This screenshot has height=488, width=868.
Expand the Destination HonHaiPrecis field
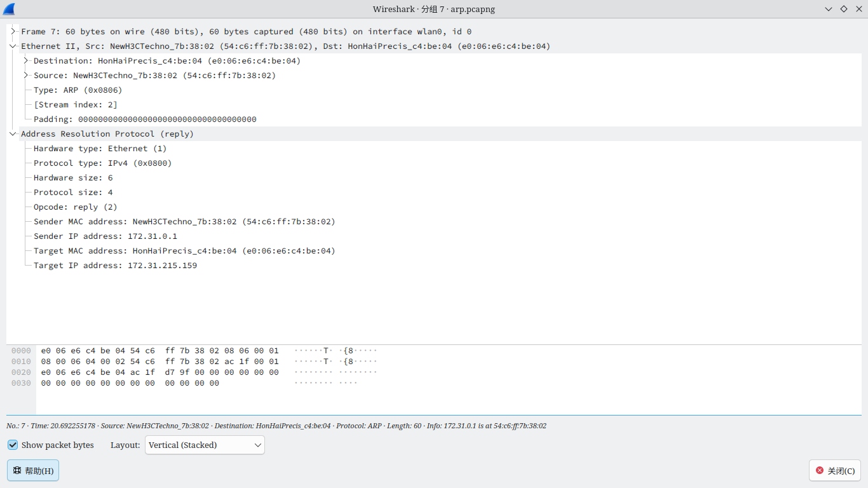pyautogui.click(x=26, y=60)
